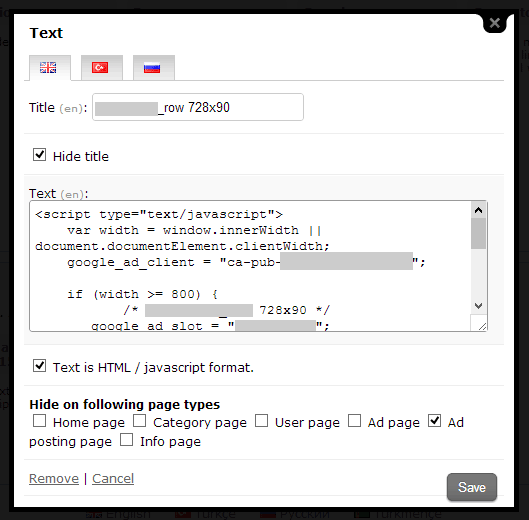529x520 pixels.
Task: Click the textarea scroll up arrow
Action: click(x=478, y=211)
